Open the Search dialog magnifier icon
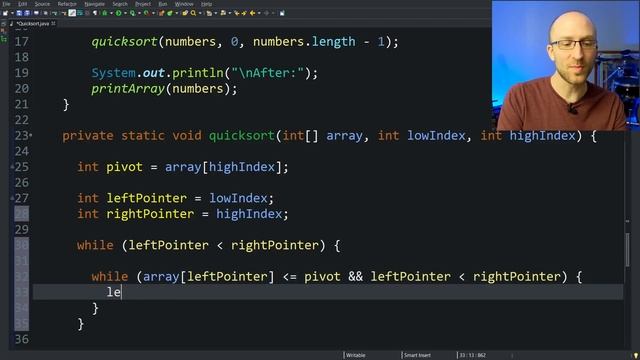The image size is (640, 360). [193, 13]
